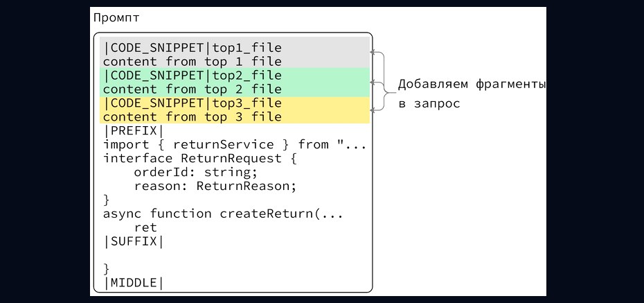Click the text 'content from top 2 file'
The height and width of the screenshot is (303, 644).
click(193, 89)
